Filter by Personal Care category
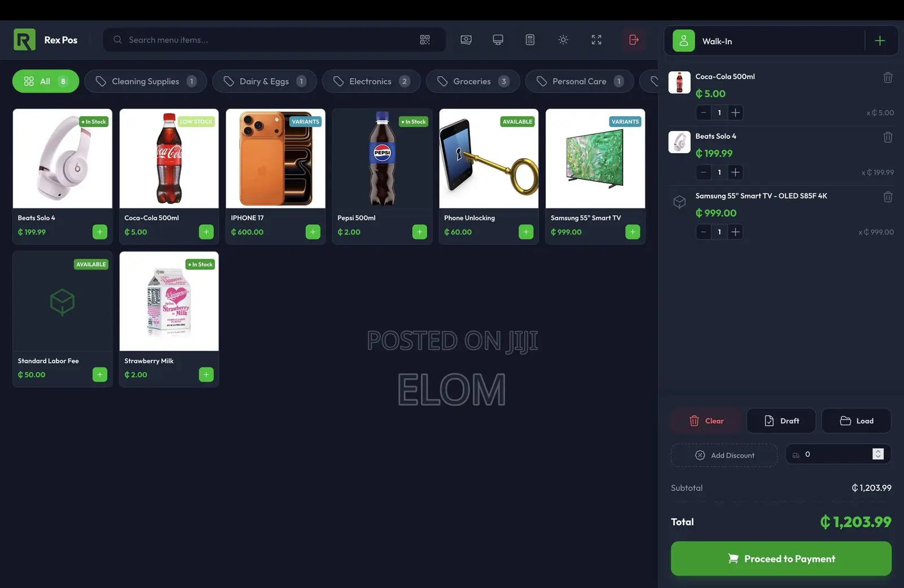This screenshot has width=904, height=588. [x=580, y=81]
